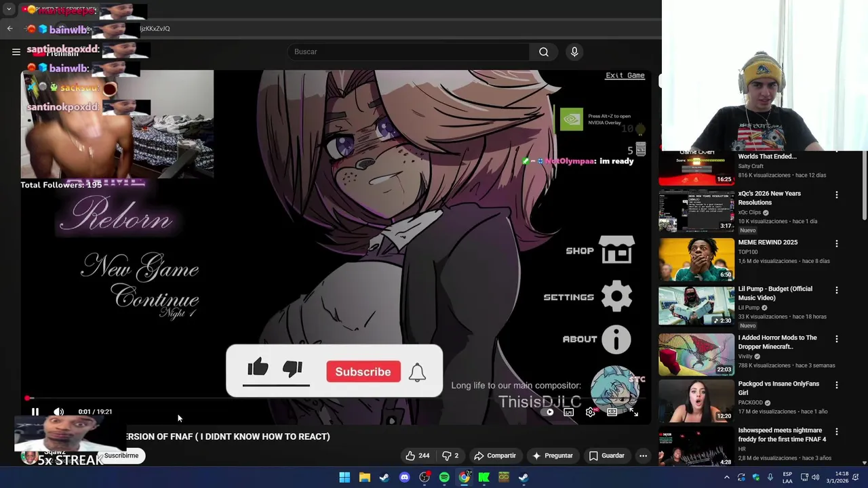Click the Compartir share button

tap(495, 455)
